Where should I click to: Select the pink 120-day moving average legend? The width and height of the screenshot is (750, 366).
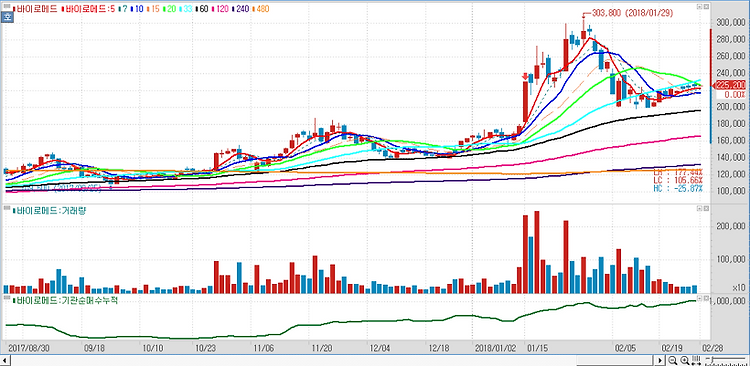tap(221, 9)
